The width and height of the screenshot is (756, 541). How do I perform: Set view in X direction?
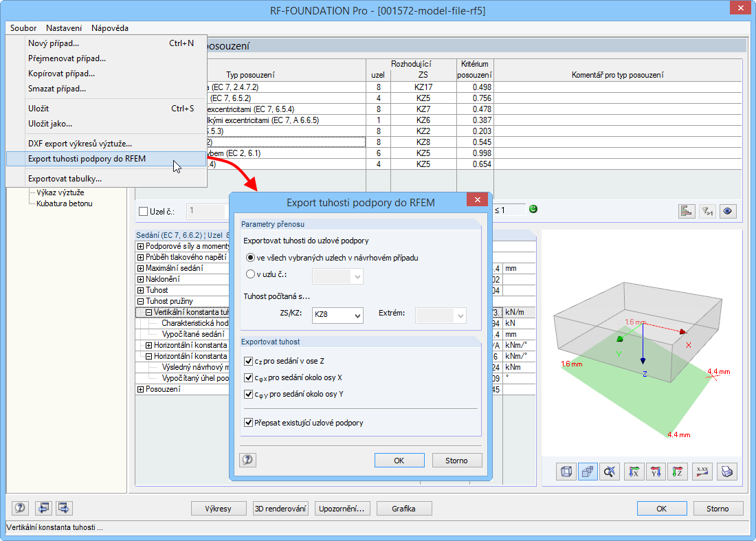tap(634, 472)
